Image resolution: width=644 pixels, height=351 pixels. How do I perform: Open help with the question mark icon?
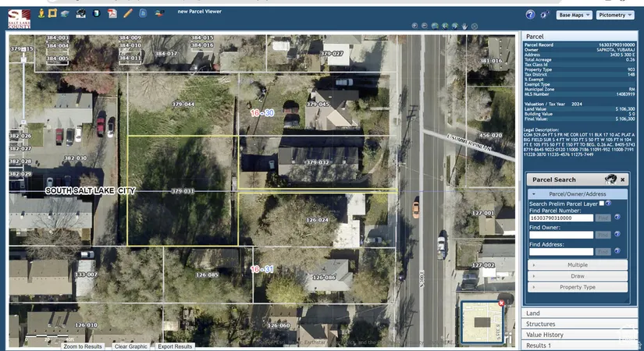(x=530, y=15)
